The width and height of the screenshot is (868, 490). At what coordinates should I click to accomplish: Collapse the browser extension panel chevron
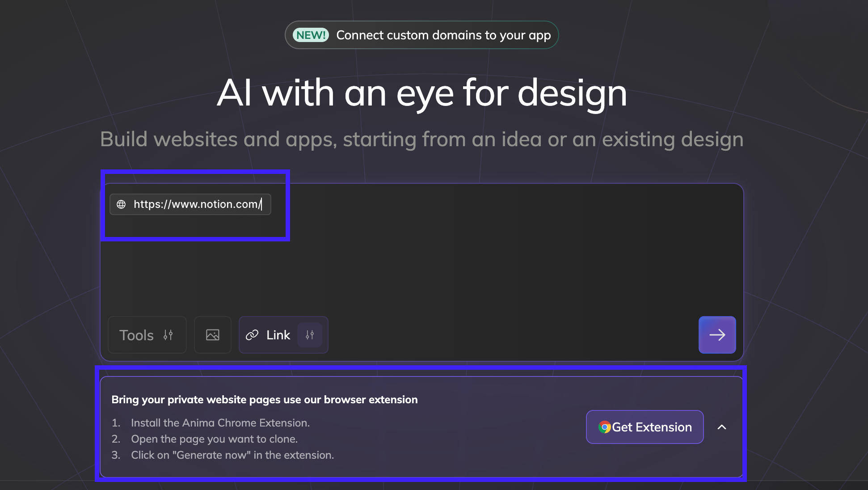click(721, 427)
